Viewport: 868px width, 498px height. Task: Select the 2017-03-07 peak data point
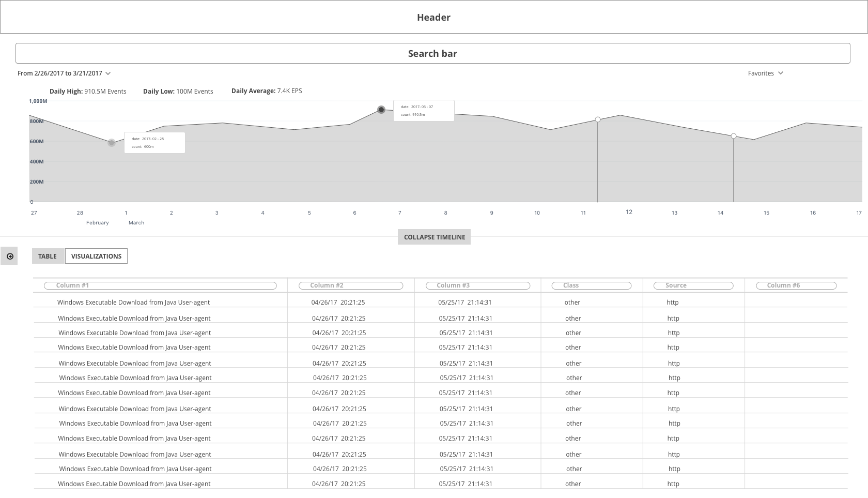[381, 110]
